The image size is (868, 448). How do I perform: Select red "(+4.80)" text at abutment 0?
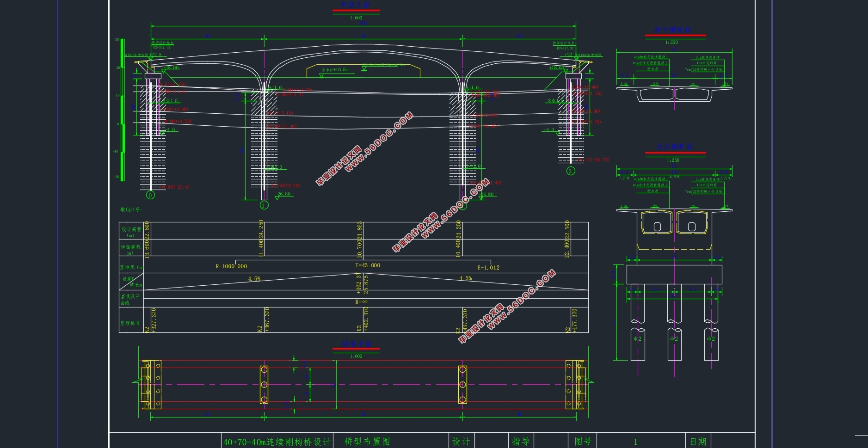coord(179,110)
